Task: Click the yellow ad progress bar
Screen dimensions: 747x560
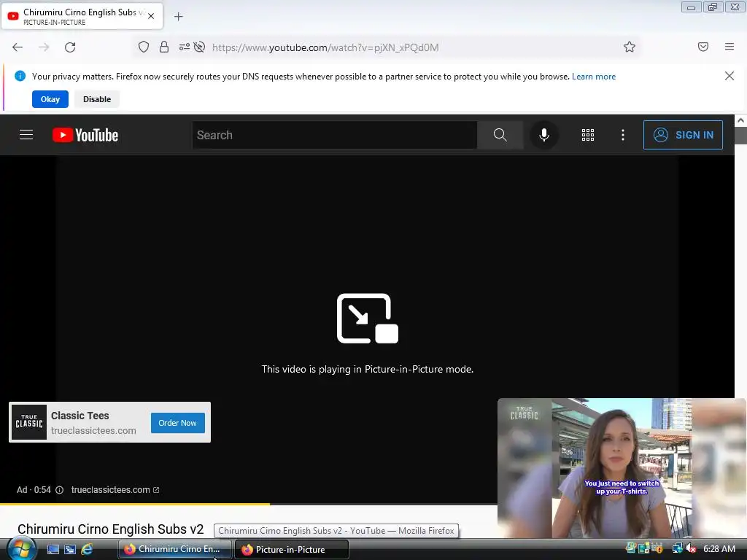Action: tap(135, 504)
